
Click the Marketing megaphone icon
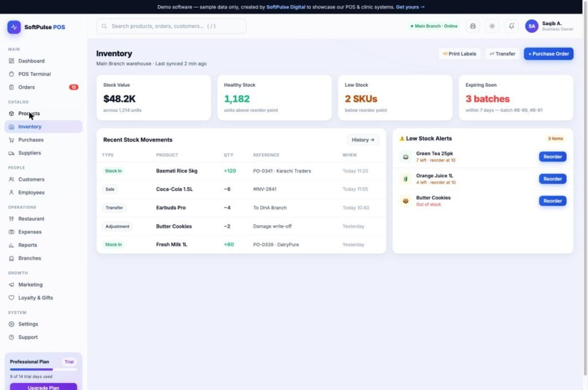11,284
